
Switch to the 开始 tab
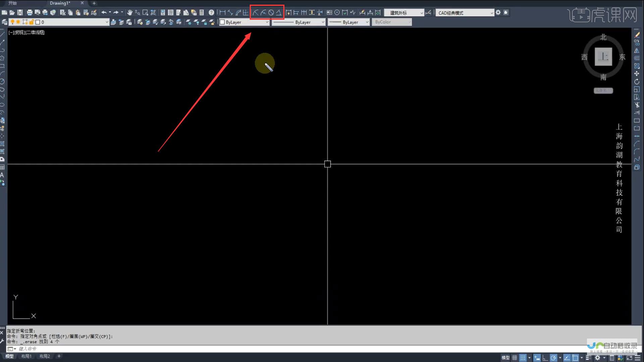pos(12,3)
